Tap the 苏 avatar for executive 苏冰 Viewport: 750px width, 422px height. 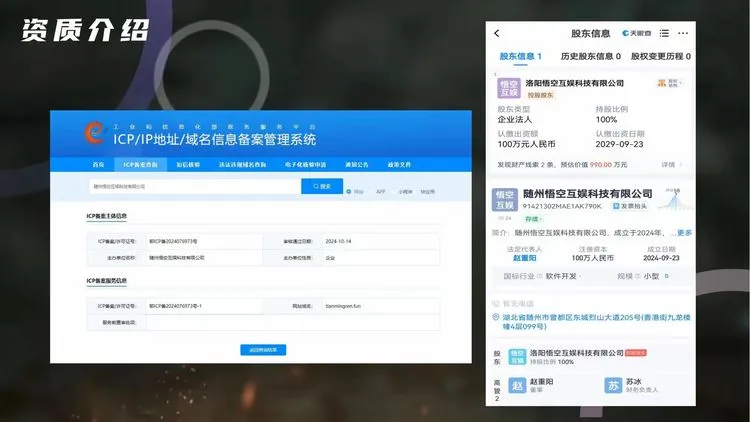coord(613,386)
